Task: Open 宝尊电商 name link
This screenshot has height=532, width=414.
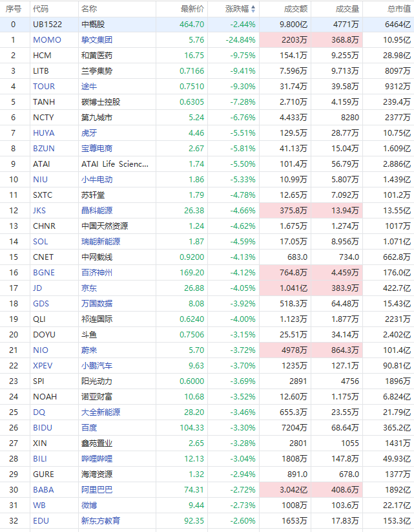Action: pos(97,149)
